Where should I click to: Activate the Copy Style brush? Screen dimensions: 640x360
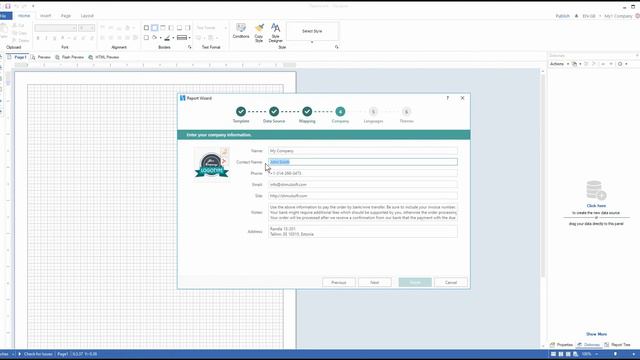(259, 33)
